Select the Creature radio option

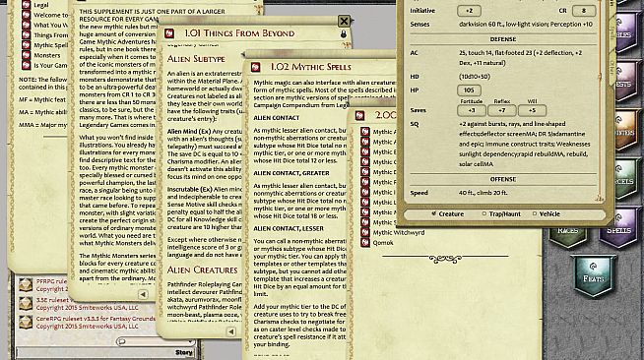point(433,213)
